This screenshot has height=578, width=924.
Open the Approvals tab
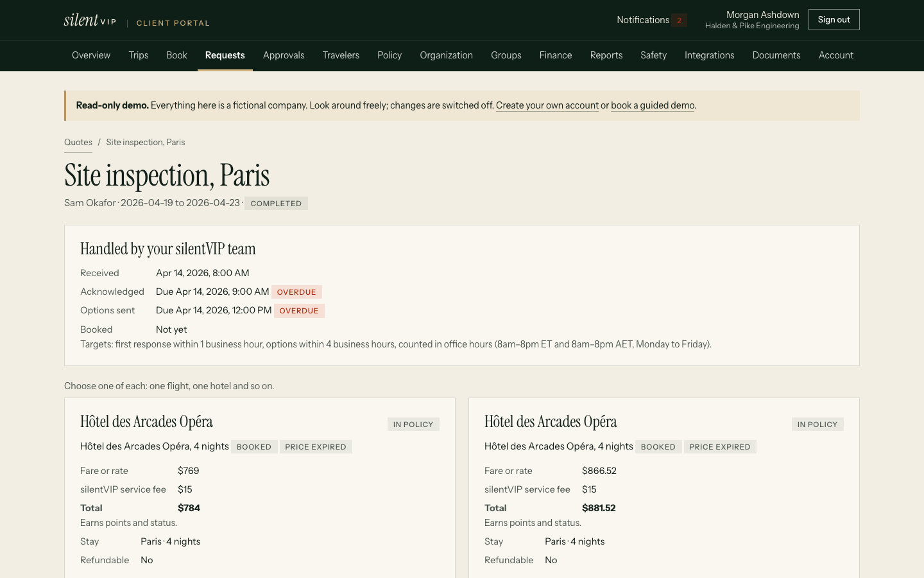tap(284, 55)
